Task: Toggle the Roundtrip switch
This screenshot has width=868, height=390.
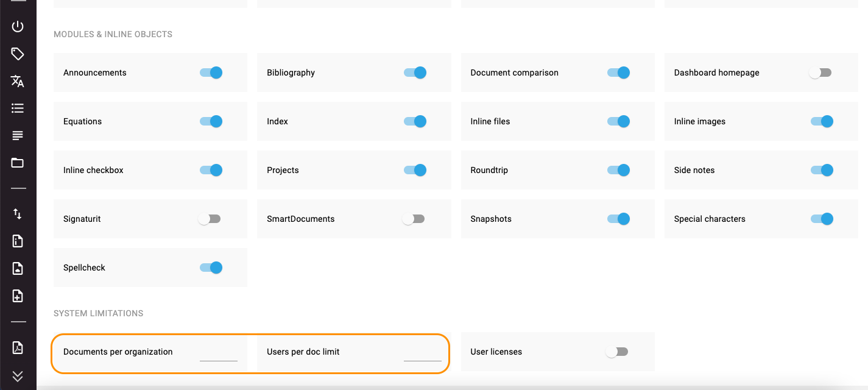Action: tap(618, 170)
